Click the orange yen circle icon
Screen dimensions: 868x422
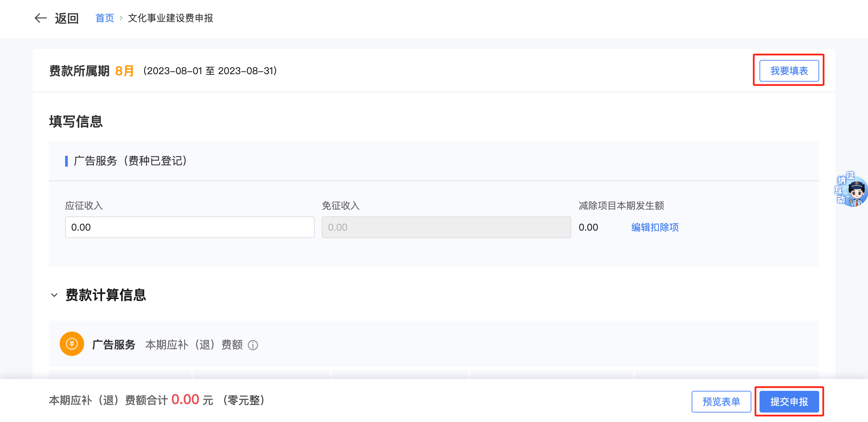pyautogui.click(x=72, y=344)
